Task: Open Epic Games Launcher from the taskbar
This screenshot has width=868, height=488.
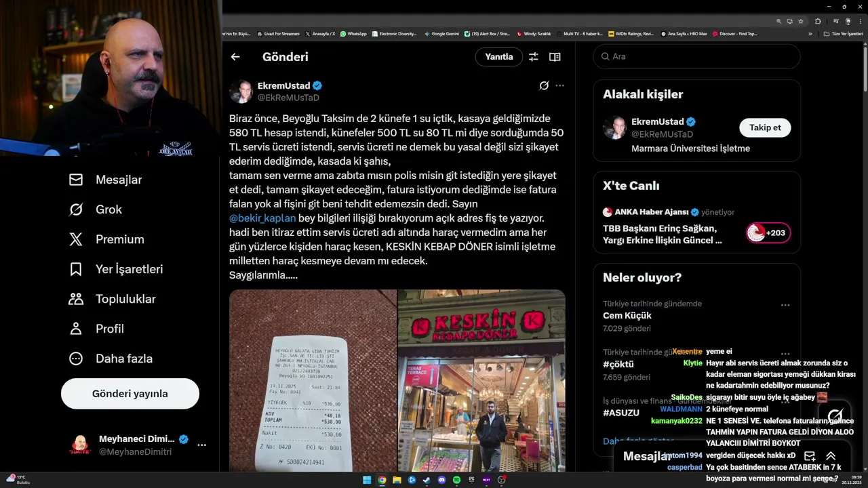Action: [x=471, y=480]
